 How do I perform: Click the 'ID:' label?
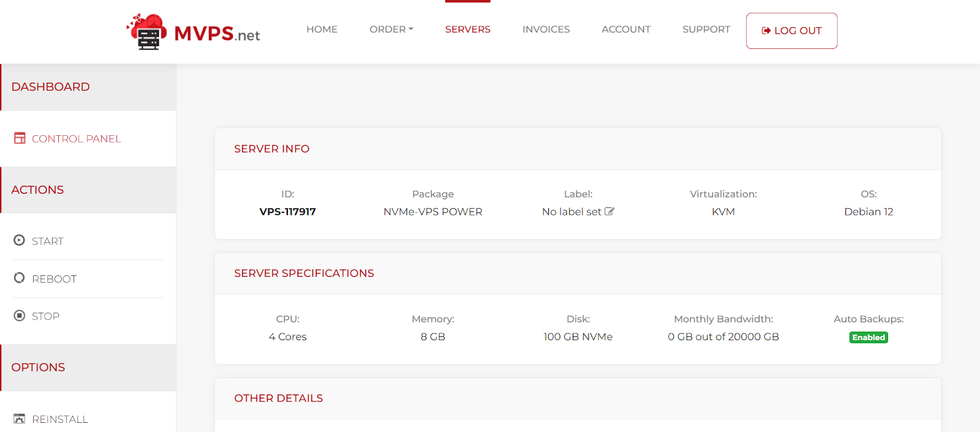point(288,194)
